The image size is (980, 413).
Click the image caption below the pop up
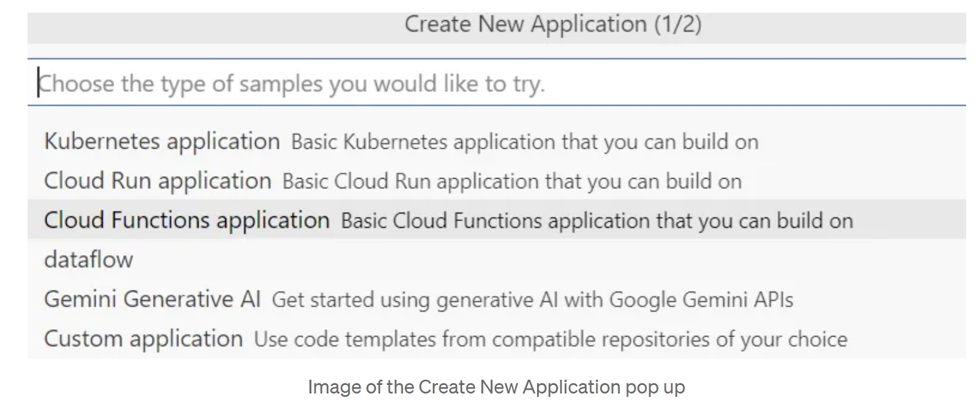496,387
